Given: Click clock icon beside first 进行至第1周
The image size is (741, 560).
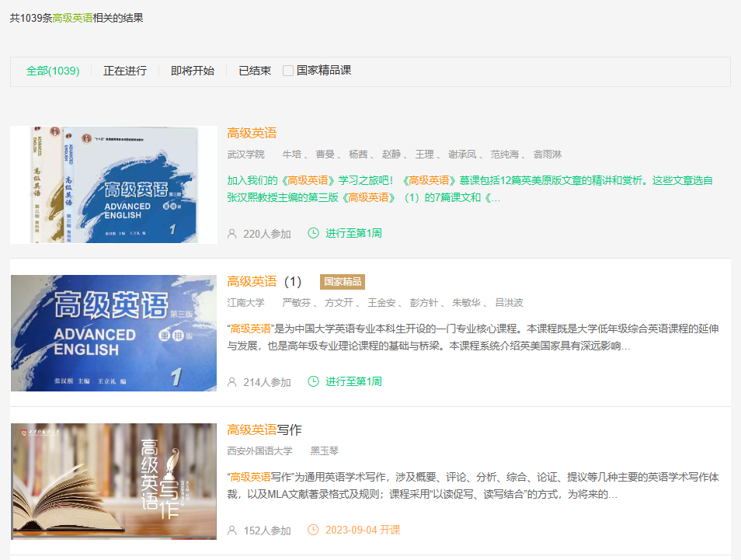Looking at the screenshot, I should [x=314, y=233].
